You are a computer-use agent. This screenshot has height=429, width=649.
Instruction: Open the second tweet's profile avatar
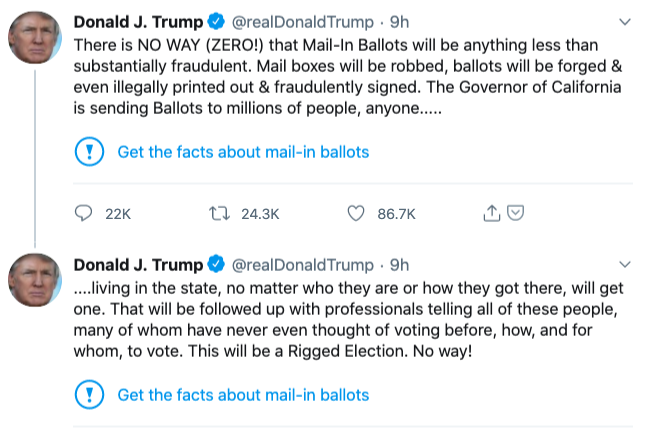click(35, 280)
